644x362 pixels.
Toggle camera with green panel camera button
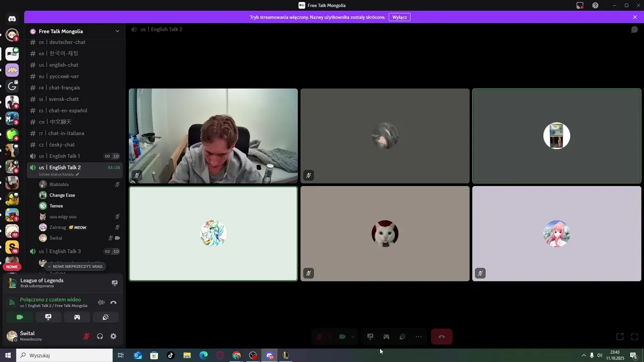[20, 317]
